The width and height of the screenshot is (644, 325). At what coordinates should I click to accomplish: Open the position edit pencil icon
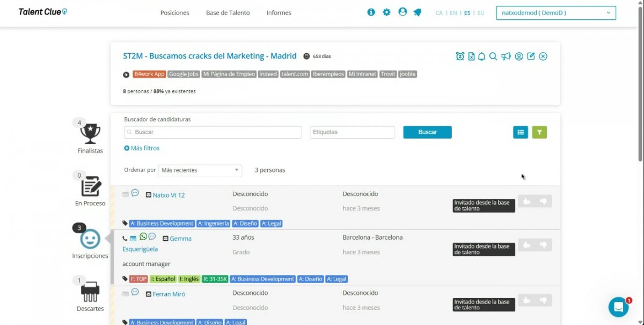tap(531, 56)
